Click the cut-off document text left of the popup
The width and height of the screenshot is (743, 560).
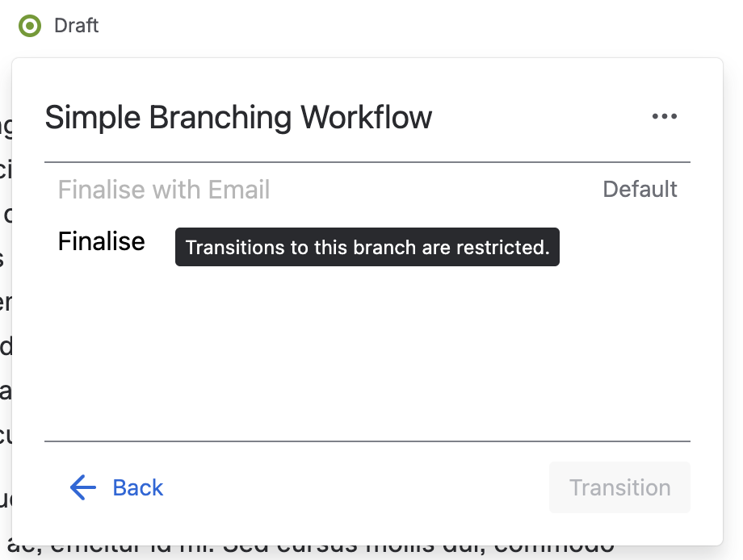(x=6, y=303)
